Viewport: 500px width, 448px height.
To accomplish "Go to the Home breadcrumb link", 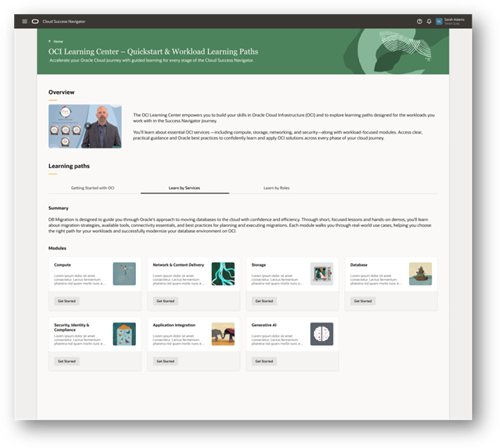I will [58, 42].
